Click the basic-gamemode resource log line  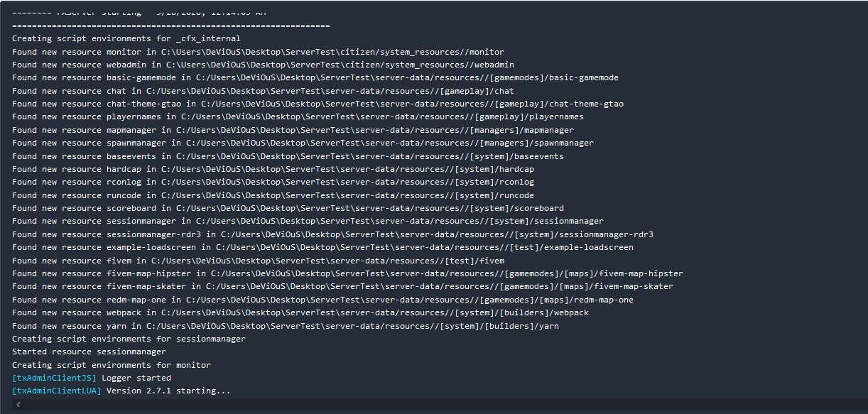click(315, 77)
